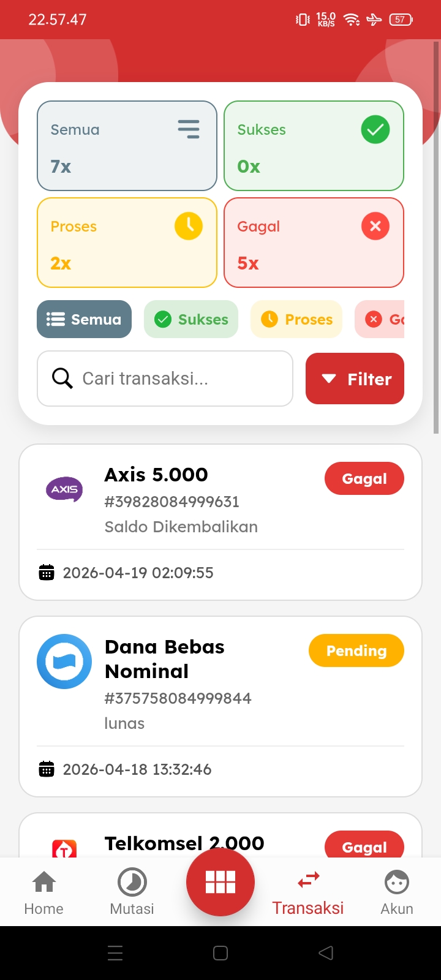Screen dimensions: 441x980
Task: Tap the red X icon on Gagal card
Action: click(375, 226)
